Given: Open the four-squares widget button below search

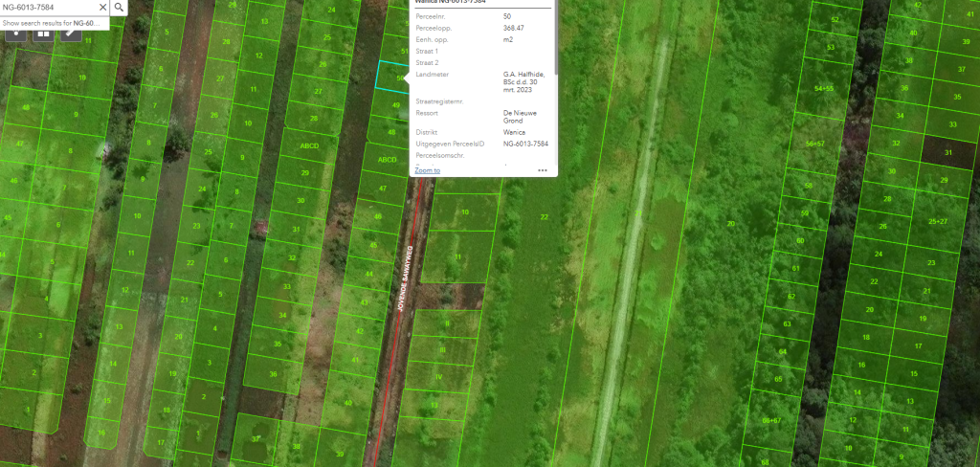Looking at the screenshot, I should (x=43, y=33).
